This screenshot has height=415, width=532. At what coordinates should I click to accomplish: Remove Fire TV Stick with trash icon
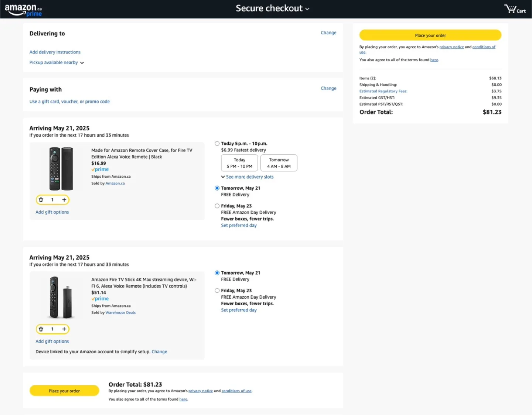pyautogui.click(x=41, y=329)
